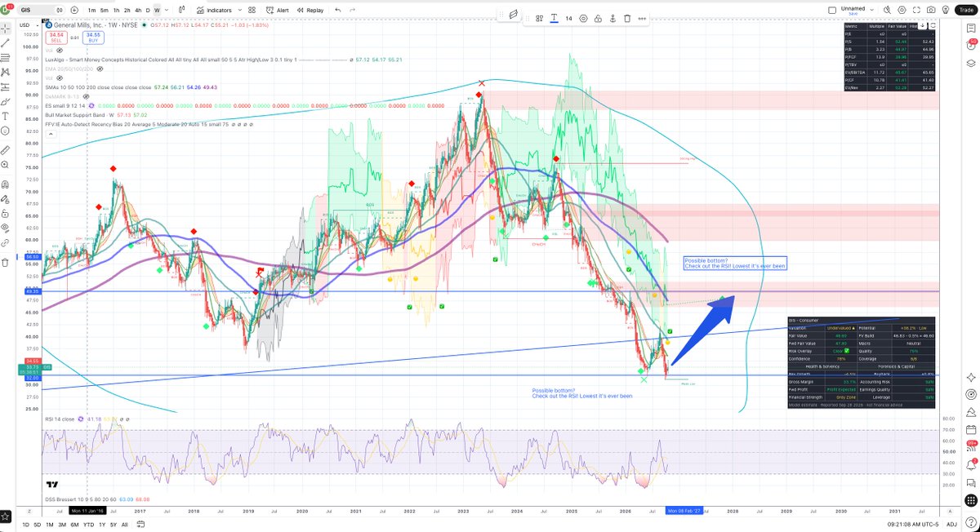Click the 34.55 BUY button
Image resolution: width=980 pixels, height=532 pixels.
coord(93,38)
